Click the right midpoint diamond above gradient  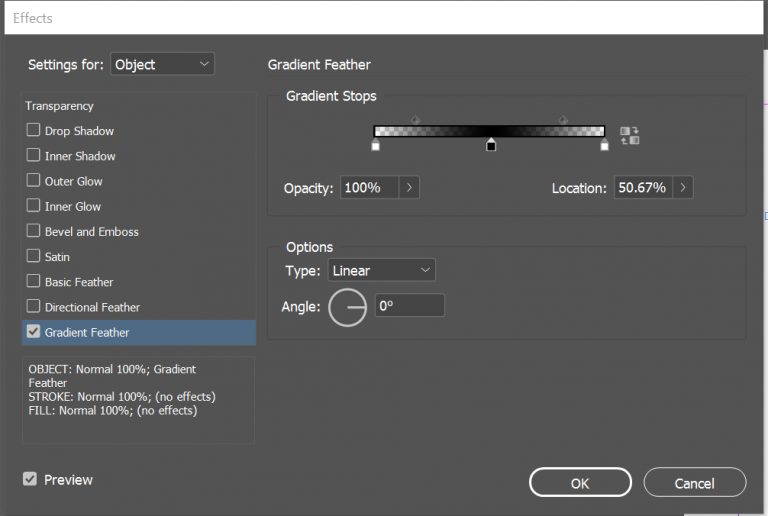(563, 120)
